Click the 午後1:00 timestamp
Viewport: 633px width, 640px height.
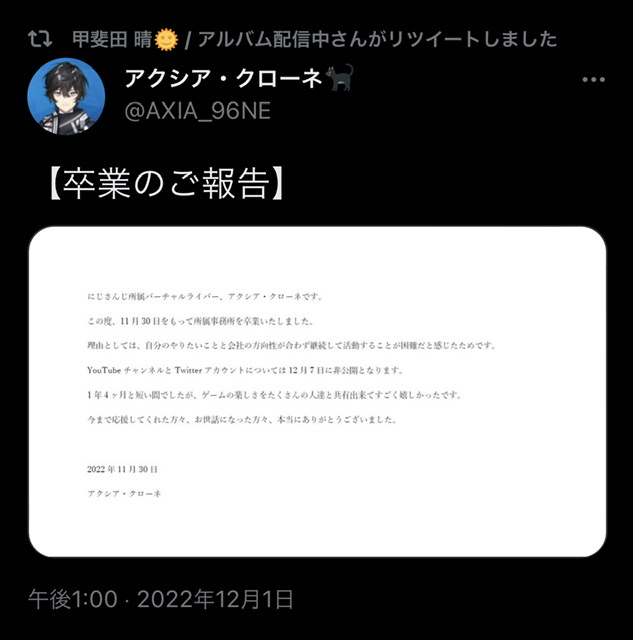pos(73,600)
